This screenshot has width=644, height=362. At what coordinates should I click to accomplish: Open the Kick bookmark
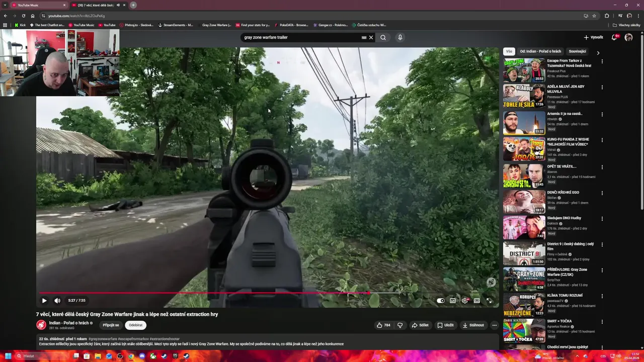(20, 25)
